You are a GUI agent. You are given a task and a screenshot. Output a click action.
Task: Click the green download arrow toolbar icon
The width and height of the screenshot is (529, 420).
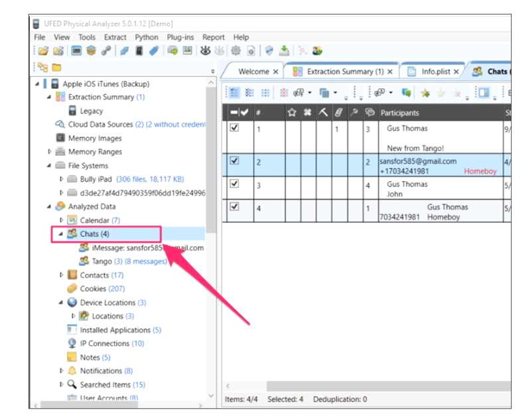[283, 50]
